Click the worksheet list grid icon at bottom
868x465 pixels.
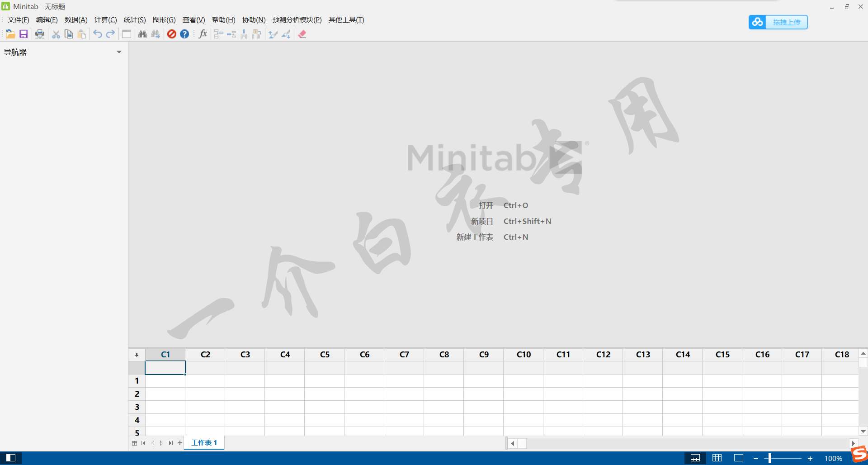click(x=134, y=443)
